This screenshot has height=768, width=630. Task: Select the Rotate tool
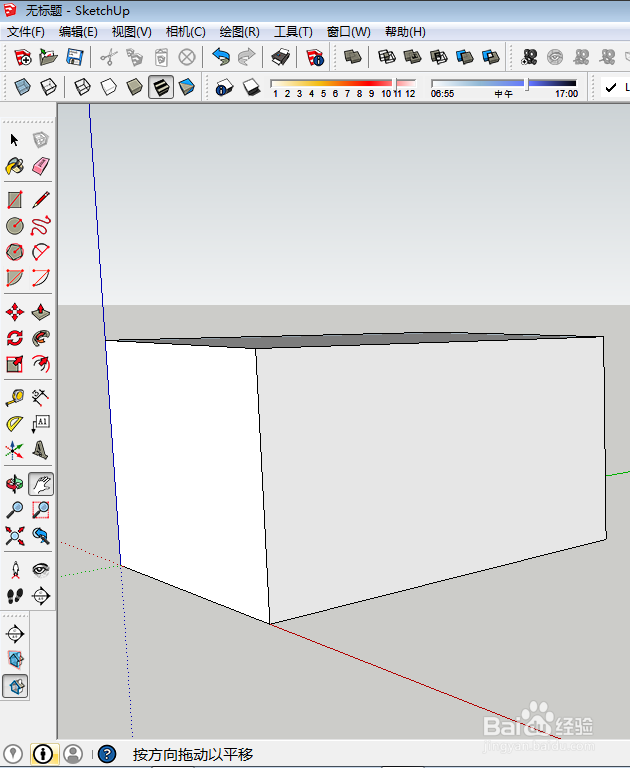pyautogui.click(x=15, y=337)
